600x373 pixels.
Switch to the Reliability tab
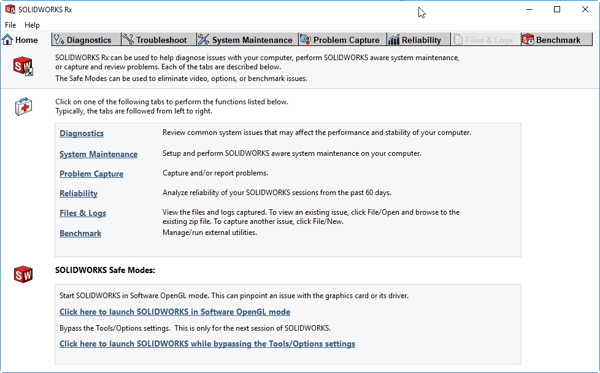(418, 39)
